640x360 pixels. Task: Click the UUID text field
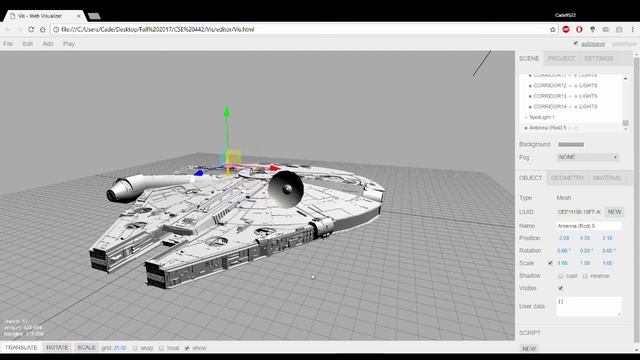click(579, 212)
